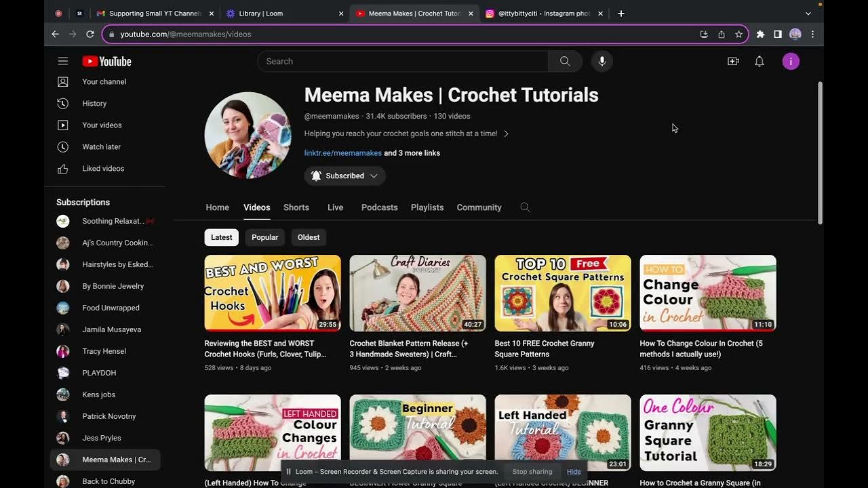Select the Oldest filter chip
Viewport: 868px width, 488px height.
(309, 237)
